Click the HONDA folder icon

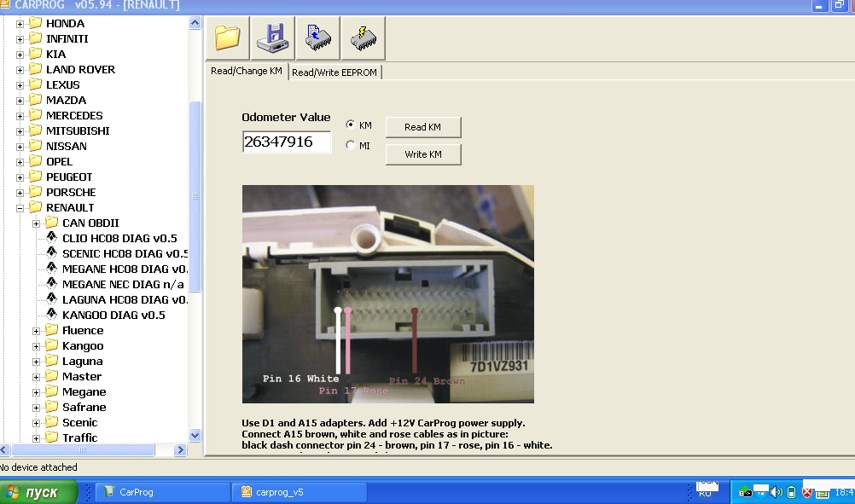pyautogui.click(x=36, y=23)
